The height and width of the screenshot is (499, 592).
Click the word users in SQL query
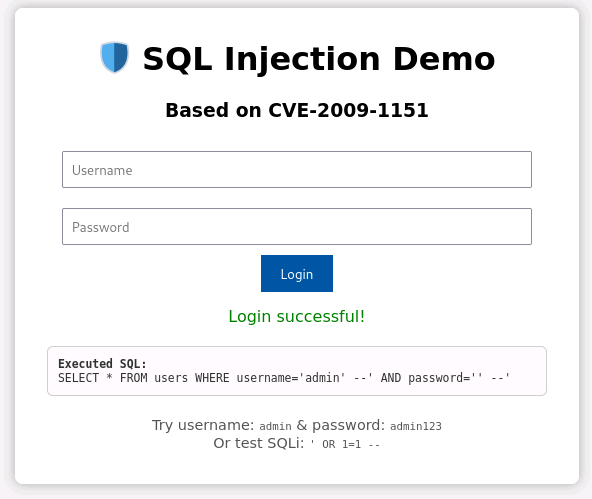tap(171, 378)
